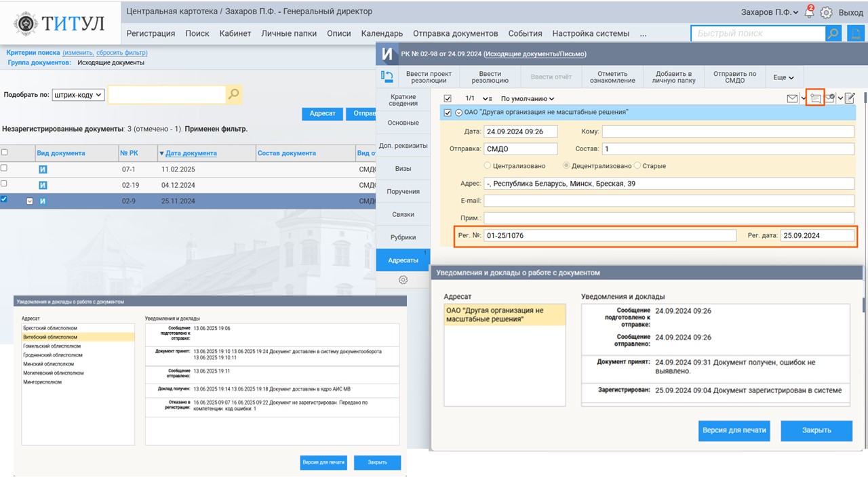
Task: Click the back arrow icon in document card
Action: click(x=387, y=77)
